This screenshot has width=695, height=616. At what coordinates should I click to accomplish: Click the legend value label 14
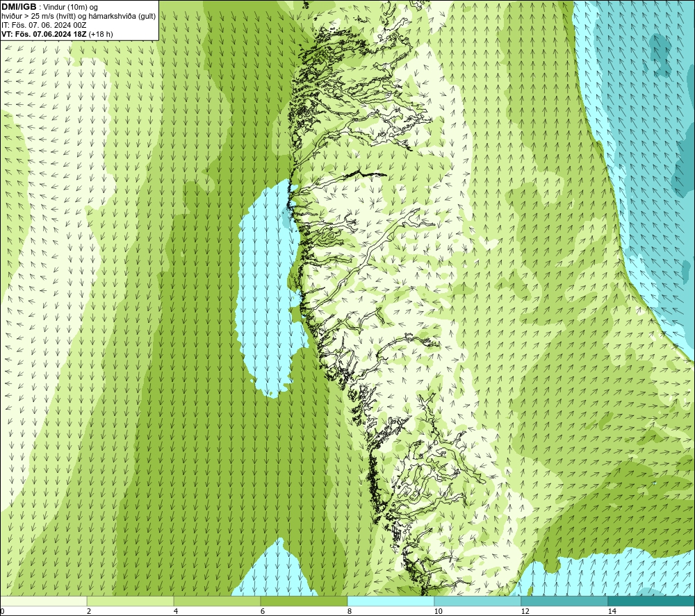(x=612, y=612)
